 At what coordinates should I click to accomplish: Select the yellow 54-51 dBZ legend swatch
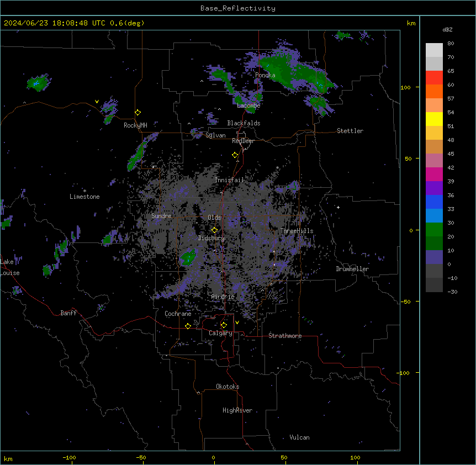[x=434, y=119]
